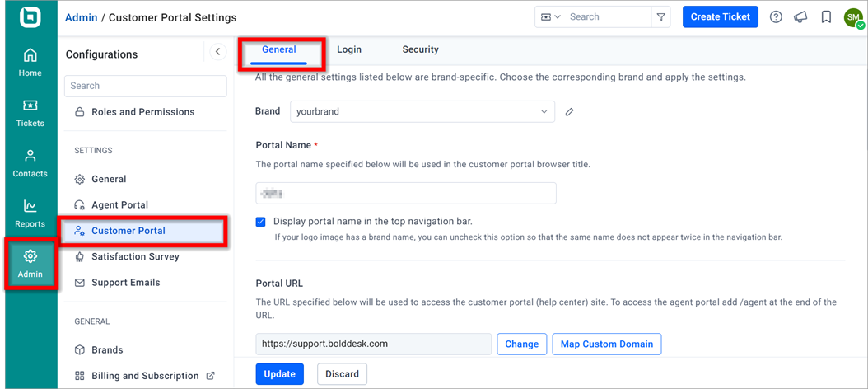The width and height of the screenshot is (868, 389).
Task: Uncheck Display portal name checkbox
Action: pyautogui.click(x=261, y=222)
